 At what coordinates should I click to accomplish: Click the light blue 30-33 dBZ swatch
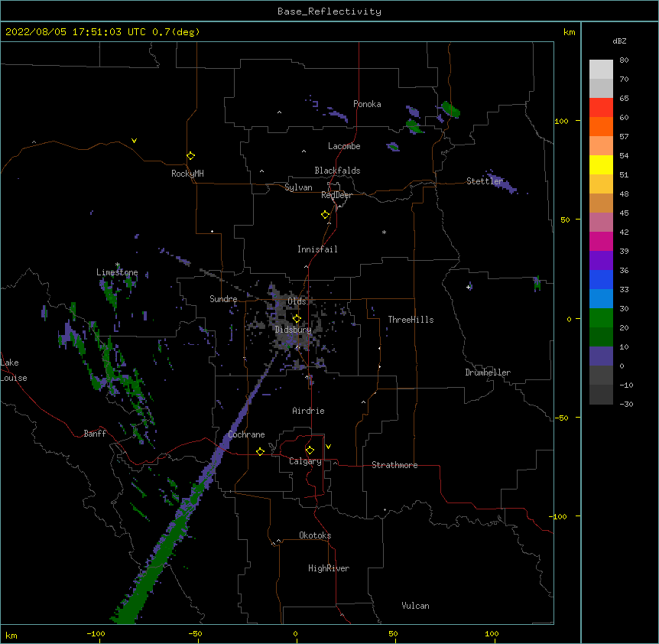coord(601,299)
